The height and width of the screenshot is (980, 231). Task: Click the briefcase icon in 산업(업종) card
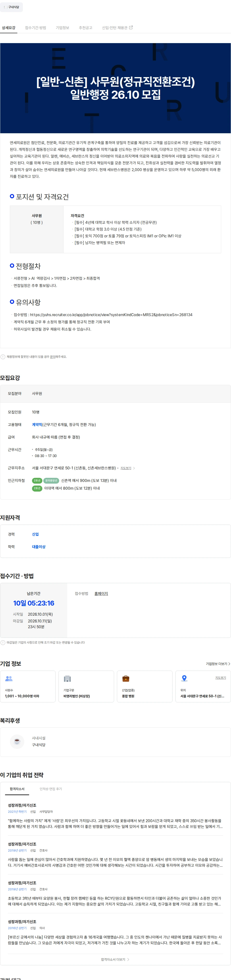point(126,679)
